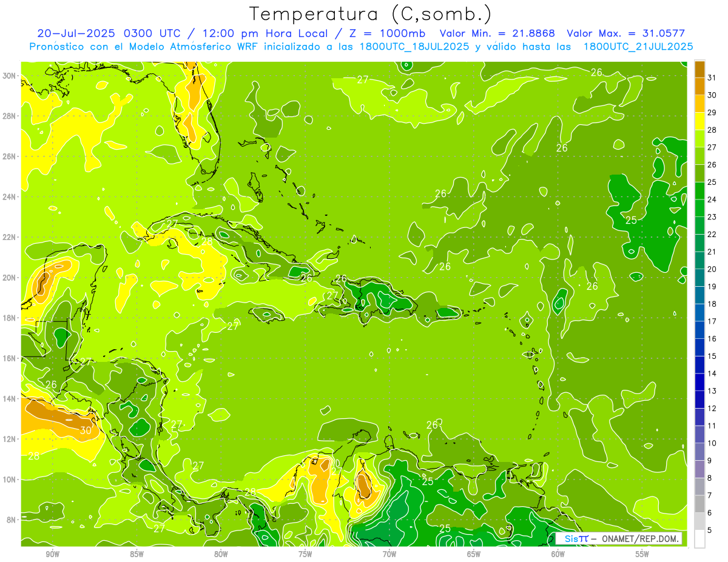
Task: Click the colorbar label 22
Action: coord(712,235)
